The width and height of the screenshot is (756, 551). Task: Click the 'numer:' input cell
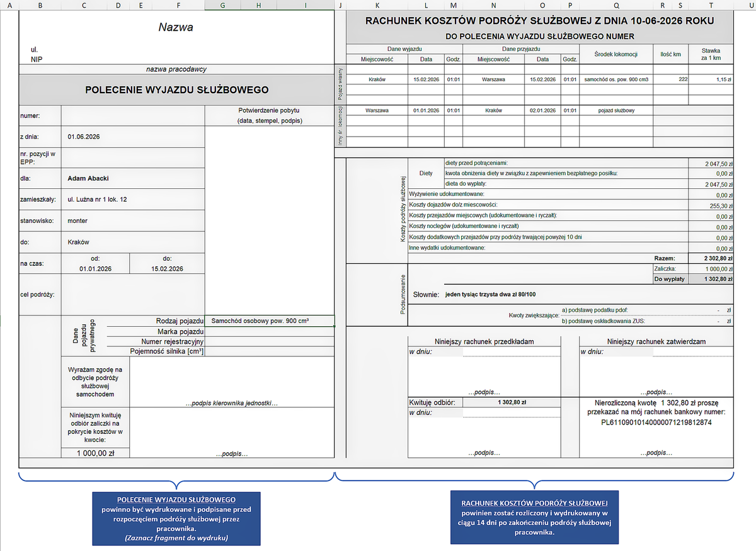coord(133,116)
